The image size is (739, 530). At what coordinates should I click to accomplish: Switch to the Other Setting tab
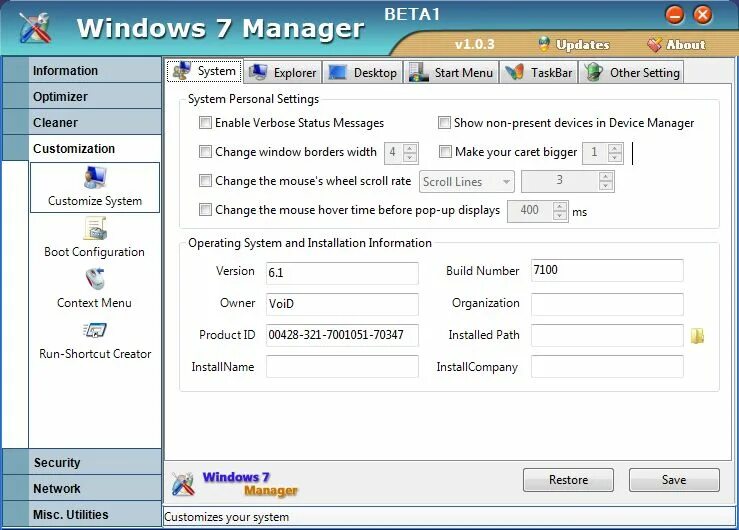[x=631, y=73]
